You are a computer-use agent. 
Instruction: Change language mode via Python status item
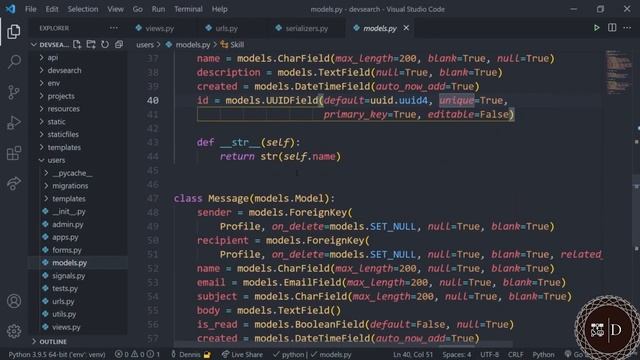click(543, 354)
